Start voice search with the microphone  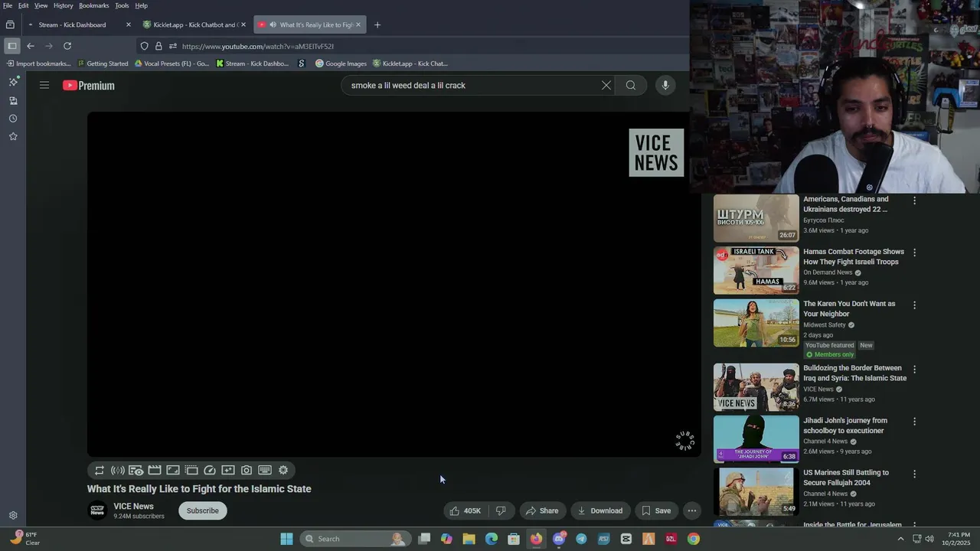coord(665,86)
